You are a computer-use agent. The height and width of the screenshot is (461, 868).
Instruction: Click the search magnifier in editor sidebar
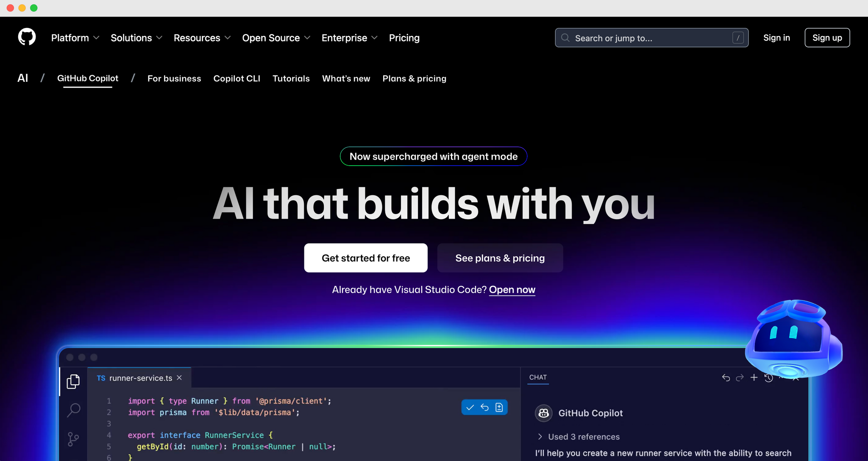[x=73, y=410]
